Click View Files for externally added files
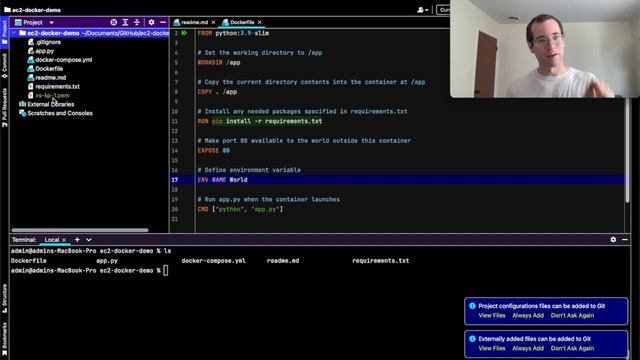640x360 pixels. [492, 349]
